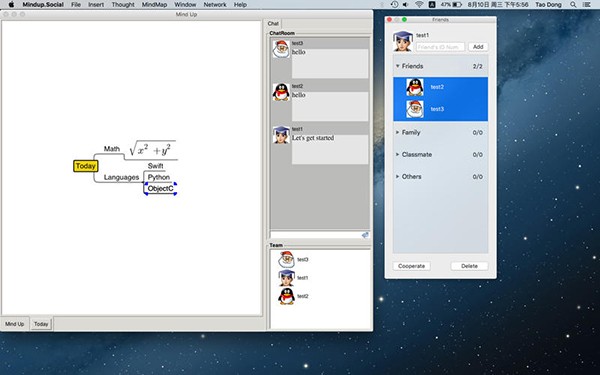Image resolution: width=600 pixels, height=375 pixels.
Task: Select the yellow Today root node
Action: tap(85, 166)
